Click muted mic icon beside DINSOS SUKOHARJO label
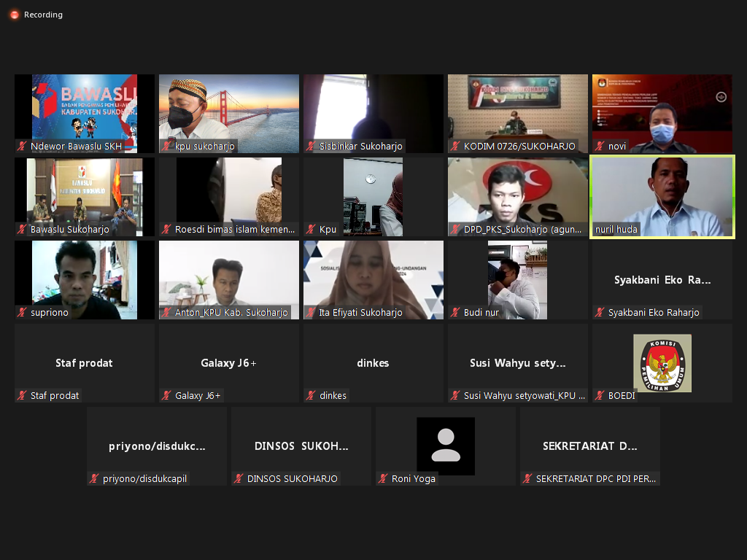747x560 pixels. coord(239,479)
